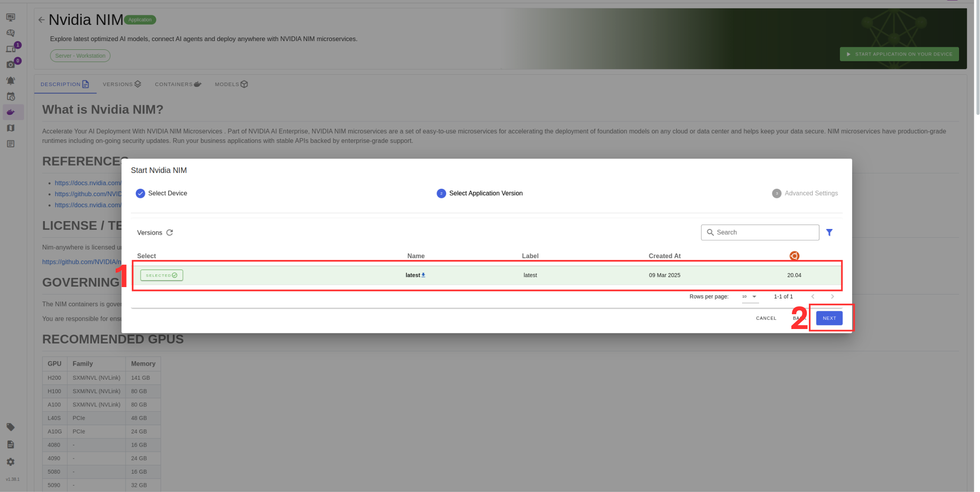Click the Created At column header
Viewport: 980px width, 492px height.
tap(664, 256)
